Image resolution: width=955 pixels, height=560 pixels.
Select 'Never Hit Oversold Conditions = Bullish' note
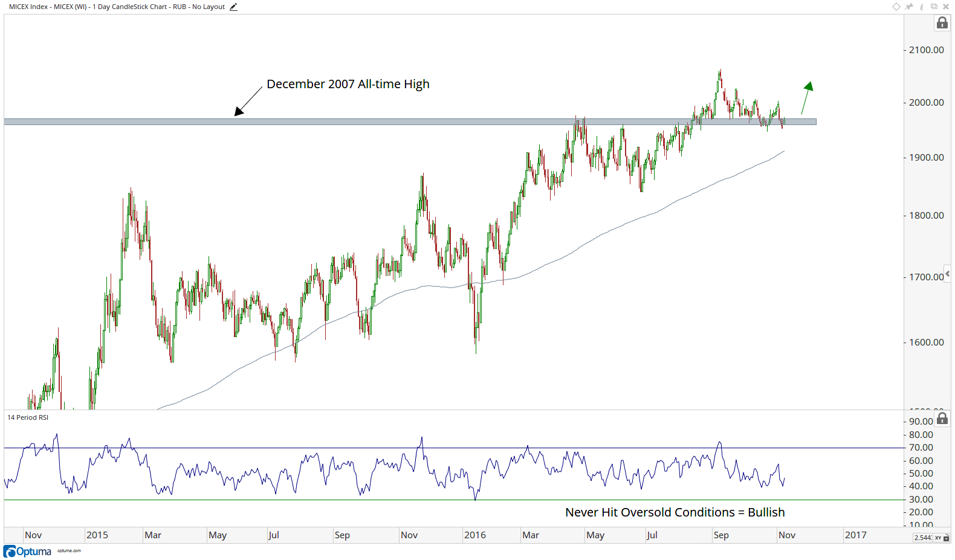675,512
